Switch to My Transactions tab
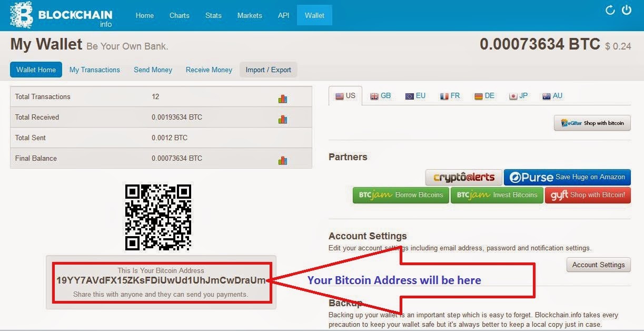The width and height of the screenshot is (644, 331). 95,70
